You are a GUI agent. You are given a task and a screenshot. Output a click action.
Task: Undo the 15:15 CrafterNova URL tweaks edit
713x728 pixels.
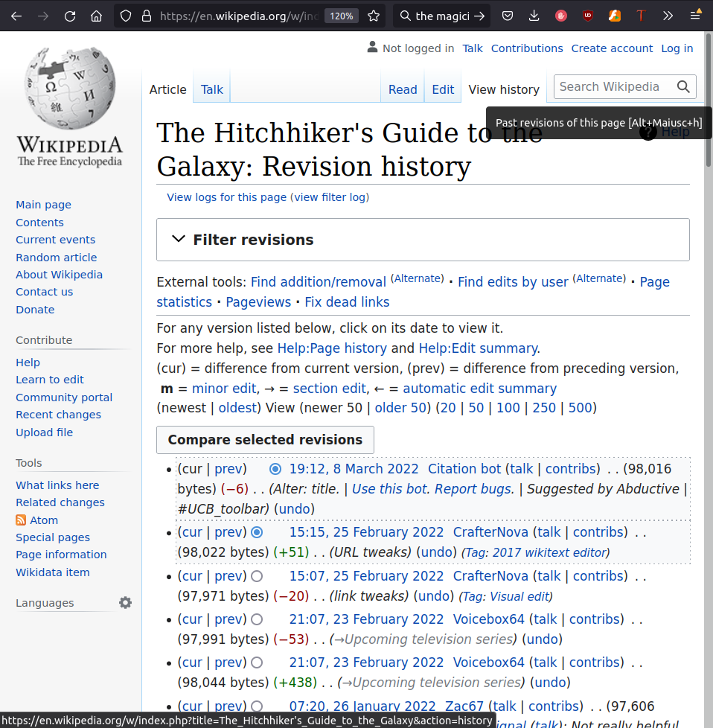coord(436,552)
